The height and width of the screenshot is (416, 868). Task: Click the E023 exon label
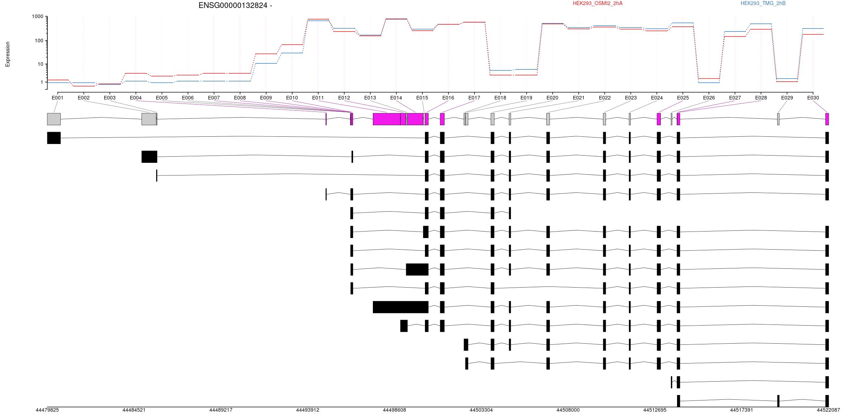[x=631, y=98]
